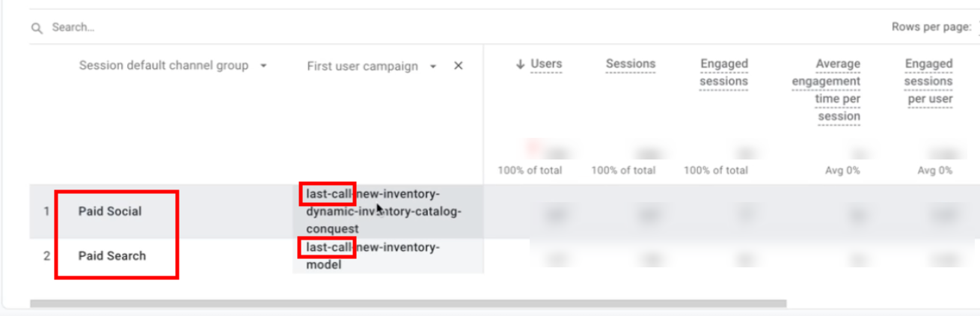Click into the table Search field
The height and width of the screenshot is (316, 980).
pos(224,28)
